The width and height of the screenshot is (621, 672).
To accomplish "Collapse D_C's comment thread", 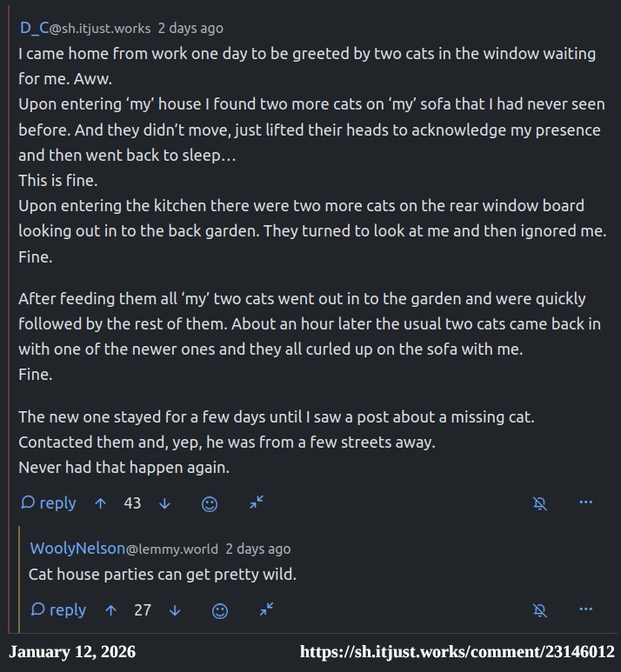I will pyautogui.click(x=257, y=502).
